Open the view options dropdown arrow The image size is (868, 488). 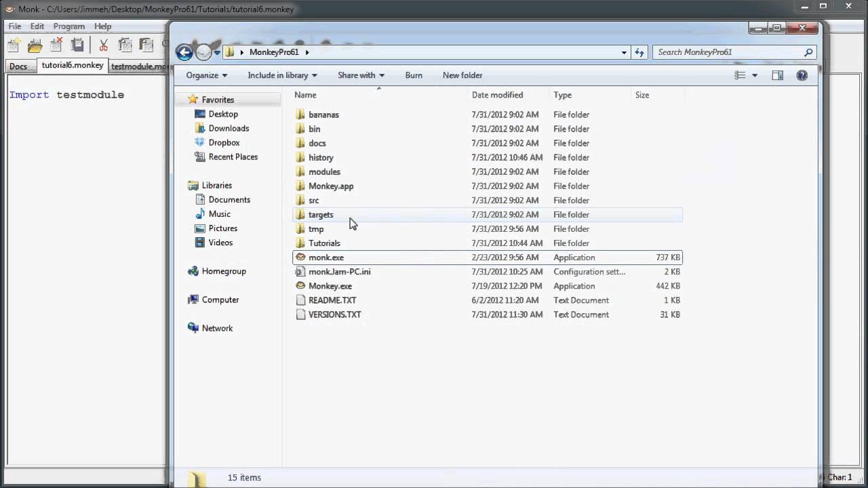[x=755, y=75]
